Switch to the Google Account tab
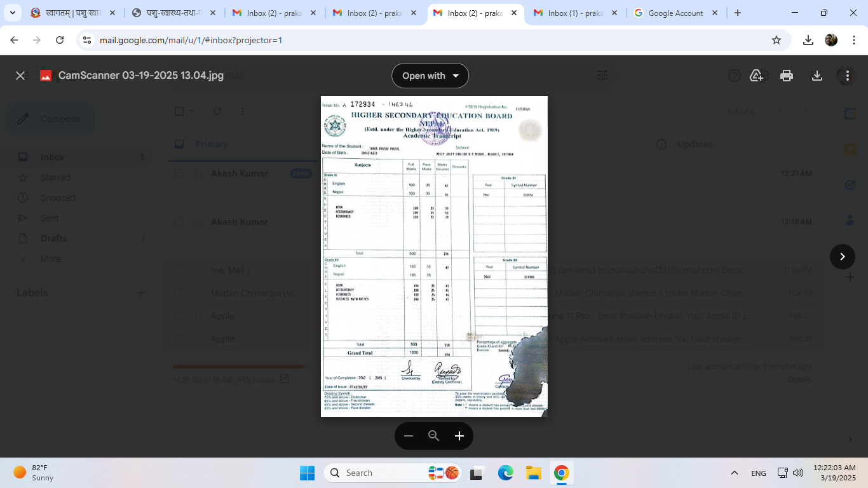Screen dimensions: 868x488 click(676, 13)
